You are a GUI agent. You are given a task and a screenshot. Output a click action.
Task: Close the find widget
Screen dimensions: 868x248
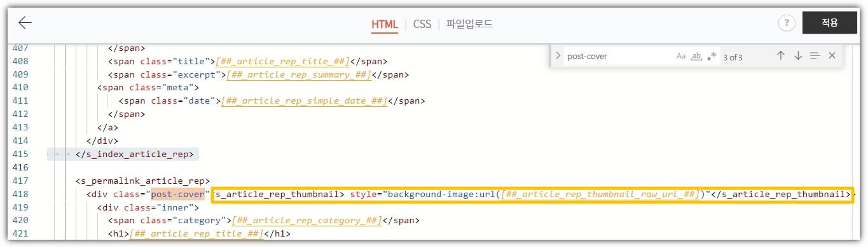click(x=832, y=56)
